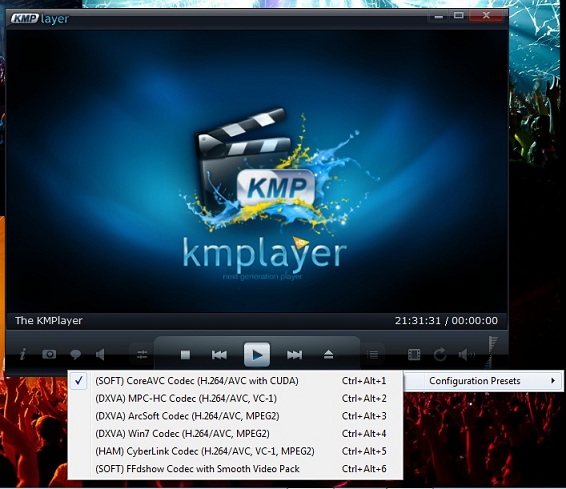The height and width of the screenshot is (489, 566).
Task: Click the audio speaker icon beside subtitles
Action: pos(100,354)
